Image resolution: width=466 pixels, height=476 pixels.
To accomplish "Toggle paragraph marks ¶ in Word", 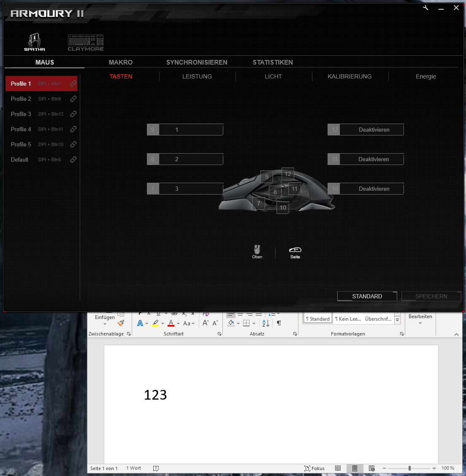I will point(279,323).
